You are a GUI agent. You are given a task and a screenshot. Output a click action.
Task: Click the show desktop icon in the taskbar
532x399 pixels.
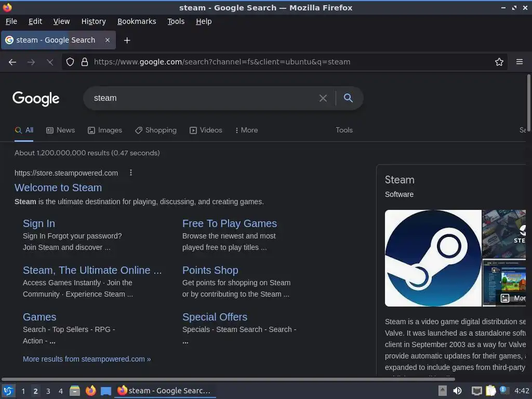[x=106, y=391]
